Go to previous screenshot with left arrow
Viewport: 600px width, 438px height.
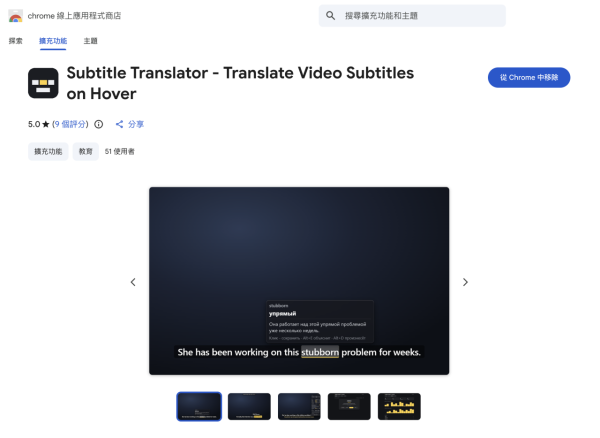[133, 282]
